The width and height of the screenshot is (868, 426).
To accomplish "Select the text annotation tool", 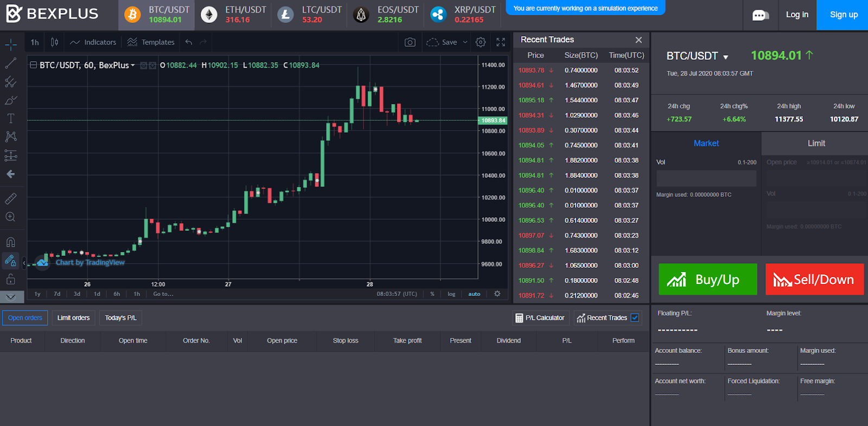I will tap(11, 118).
